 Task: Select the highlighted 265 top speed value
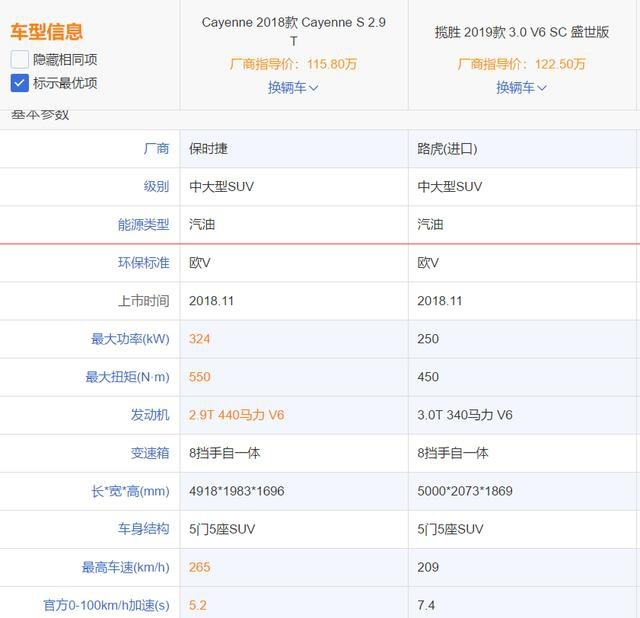point(200,567)
